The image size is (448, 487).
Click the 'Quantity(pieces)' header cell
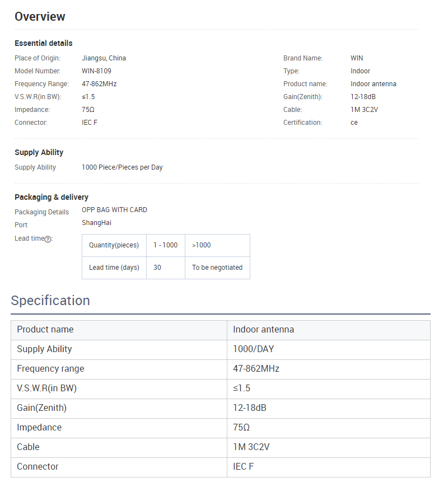[114, 245]
